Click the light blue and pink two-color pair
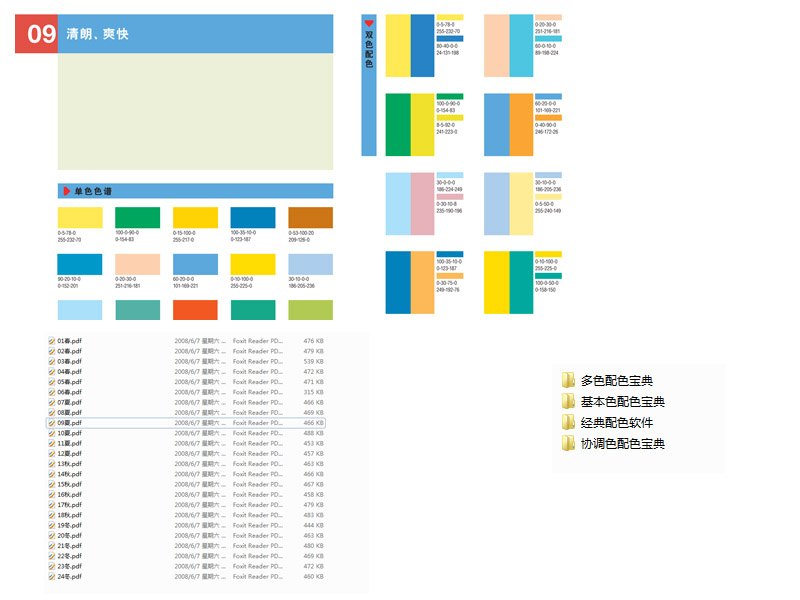Screen dimensions: 800x600 [x=410, y=204]
